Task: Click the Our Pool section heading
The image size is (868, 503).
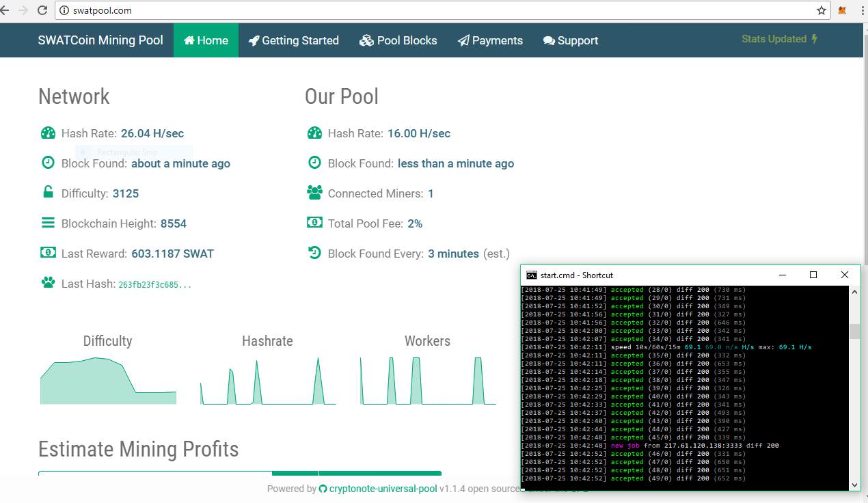Action: [342, 96]
